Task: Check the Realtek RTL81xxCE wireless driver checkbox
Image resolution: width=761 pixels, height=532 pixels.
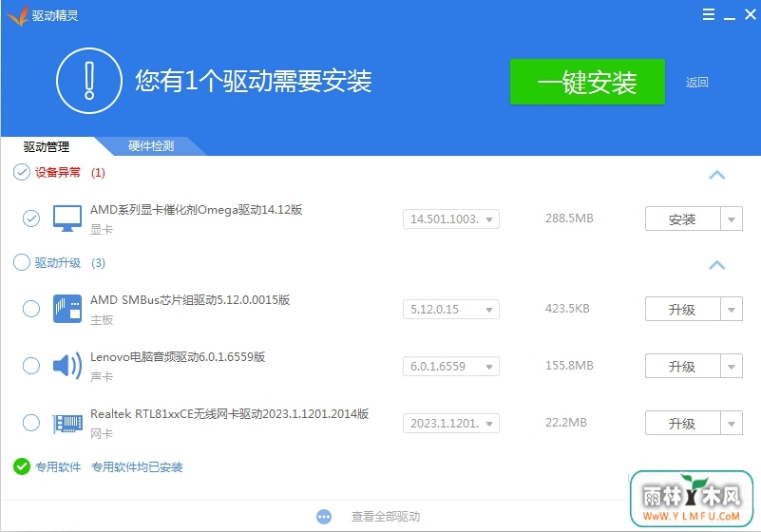Action: (x=31, y=423)
